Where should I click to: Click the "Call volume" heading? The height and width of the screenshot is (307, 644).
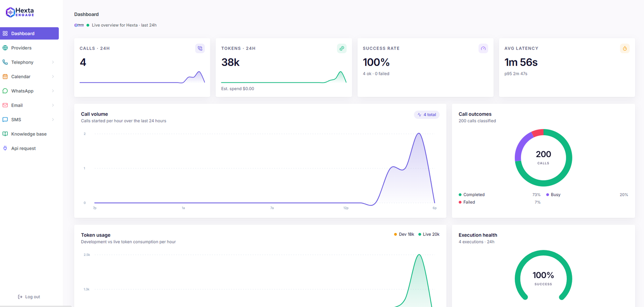pyautogui.click(x=94, y=114)
